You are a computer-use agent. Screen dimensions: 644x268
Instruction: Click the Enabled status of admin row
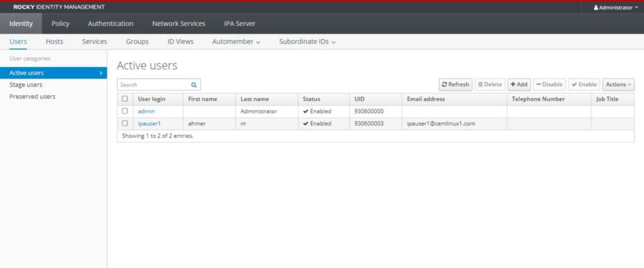[x=317, y=111]
